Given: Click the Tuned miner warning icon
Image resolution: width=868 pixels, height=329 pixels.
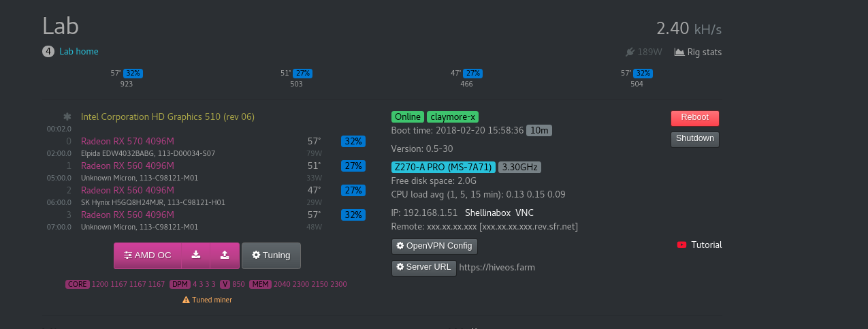Looking at the screenshot, I should click(x=186, y=300).
